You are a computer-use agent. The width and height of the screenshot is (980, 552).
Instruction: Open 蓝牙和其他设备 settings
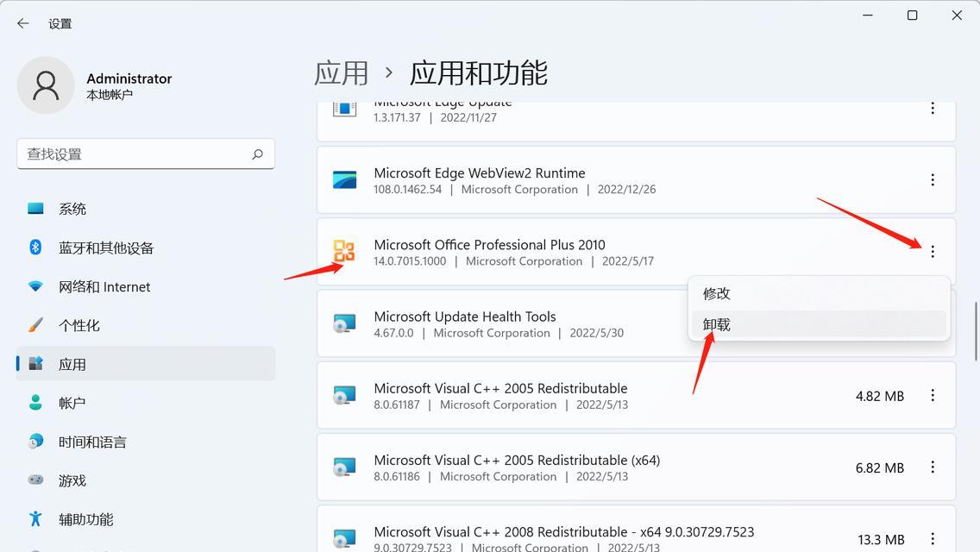[x=146, y=248]
